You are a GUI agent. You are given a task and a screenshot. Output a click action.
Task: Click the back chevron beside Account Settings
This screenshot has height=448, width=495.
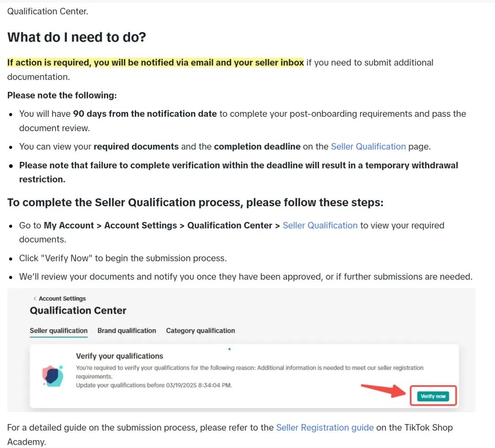coord(35,299)
